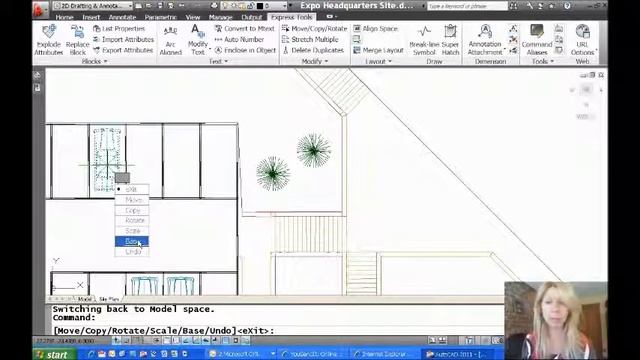640x360 pixels.
Task: Click Export Attributes
Action: coord(123,50)
